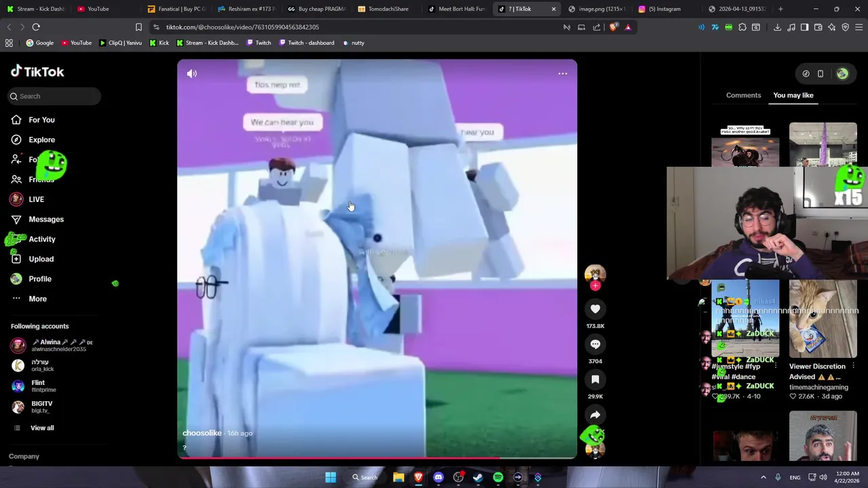Viewport: 868px width, 488px height.
Task: Open the For You feed
Action: pos(41,120)
